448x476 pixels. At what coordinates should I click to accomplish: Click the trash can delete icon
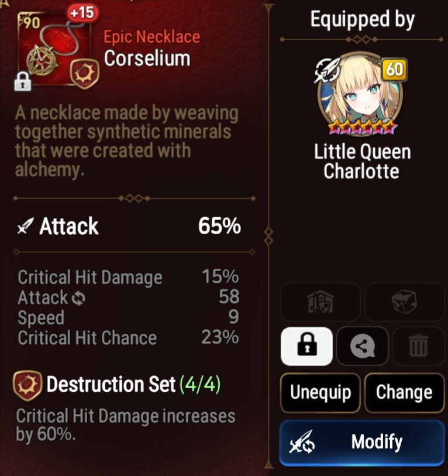point(419,347)
